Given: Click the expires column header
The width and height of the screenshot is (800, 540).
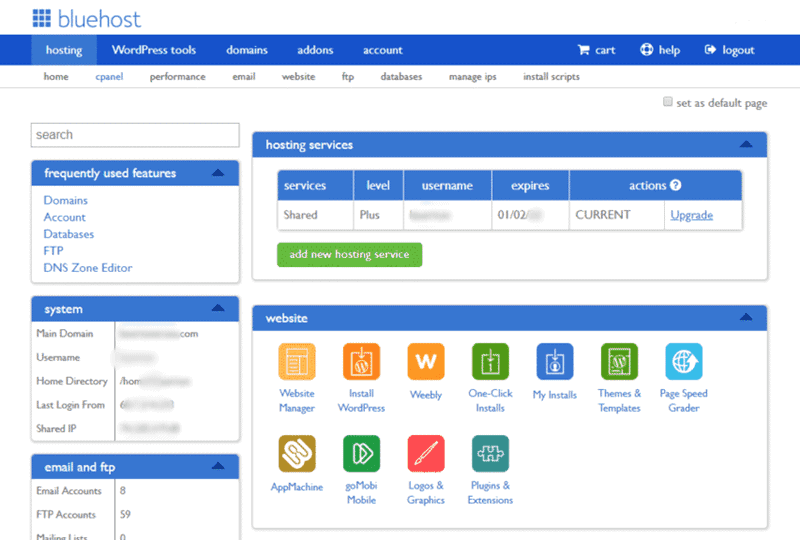Looking at the screenshot, I should coord(530,185).
